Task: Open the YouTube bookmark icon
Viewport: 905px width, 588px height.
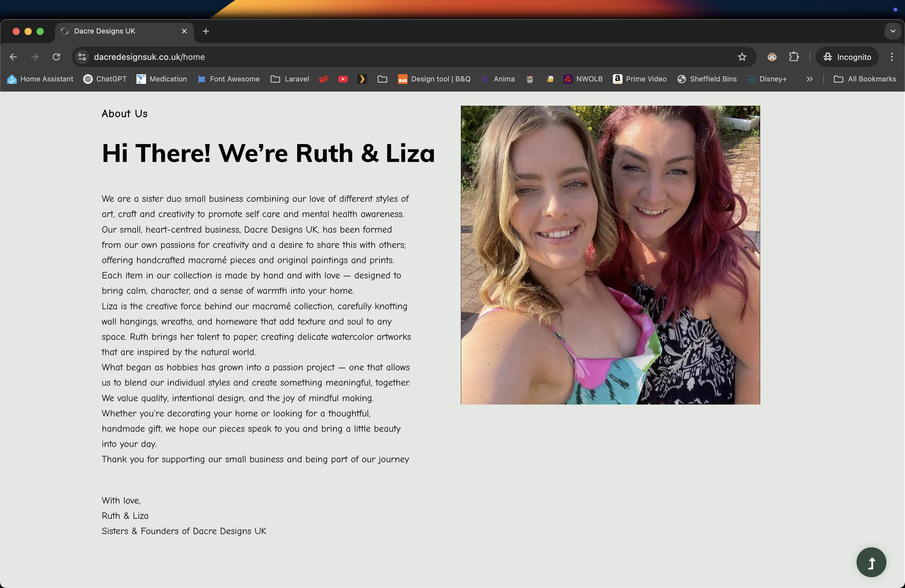Action: click(343, 79)
